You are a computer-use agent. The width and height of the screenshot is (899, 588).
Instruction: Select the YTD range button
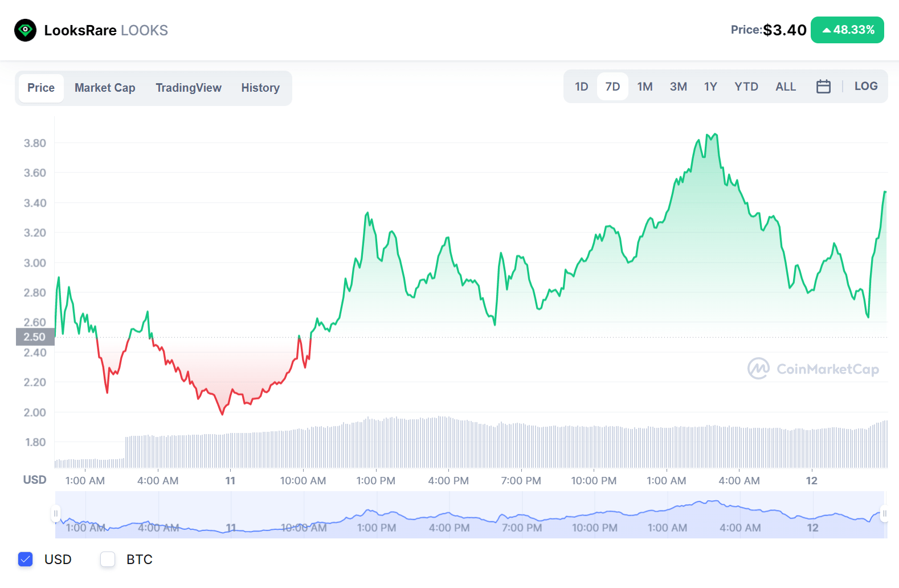[746, 87]
